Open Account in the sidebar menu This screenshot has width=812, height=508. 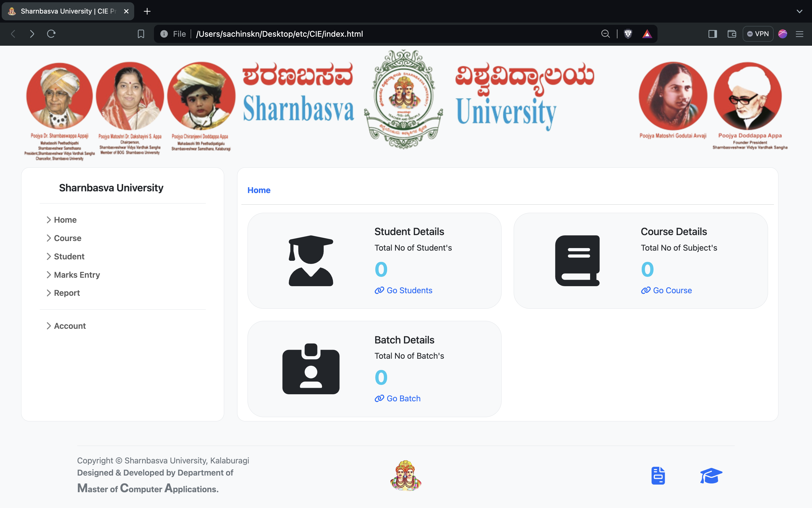tap(70, 326)
